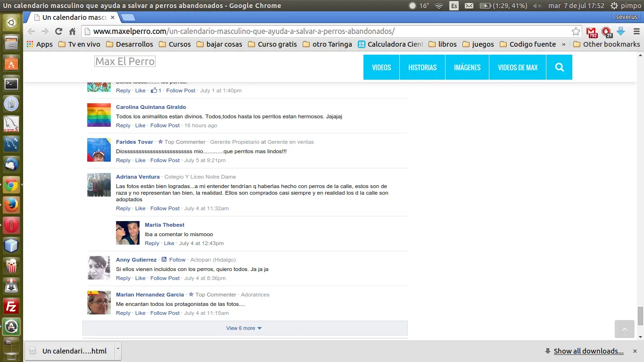Open the site search magnifier
The width and height of the screenshot is (644, 362).
click(560, 67)
